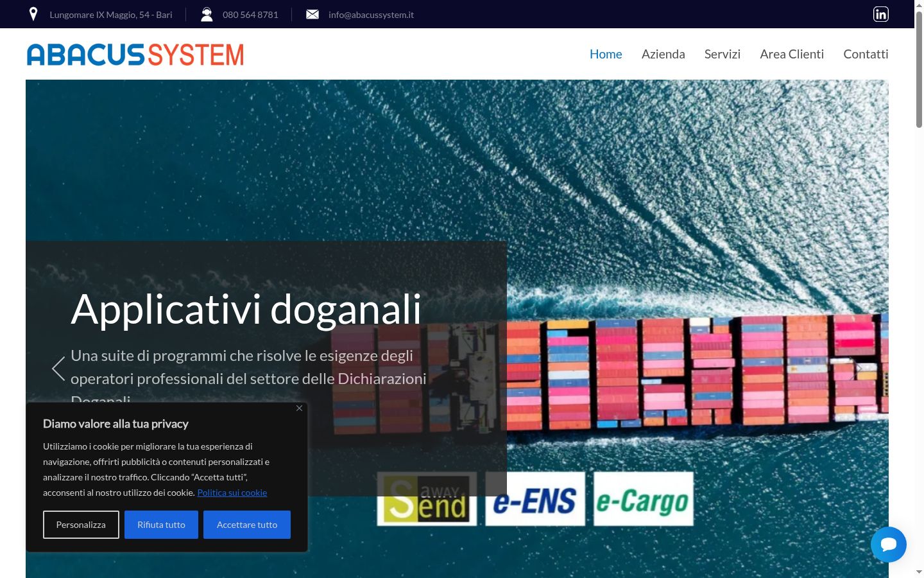Click the email envelope icon

pyautogui.click(x=312, y=14)
